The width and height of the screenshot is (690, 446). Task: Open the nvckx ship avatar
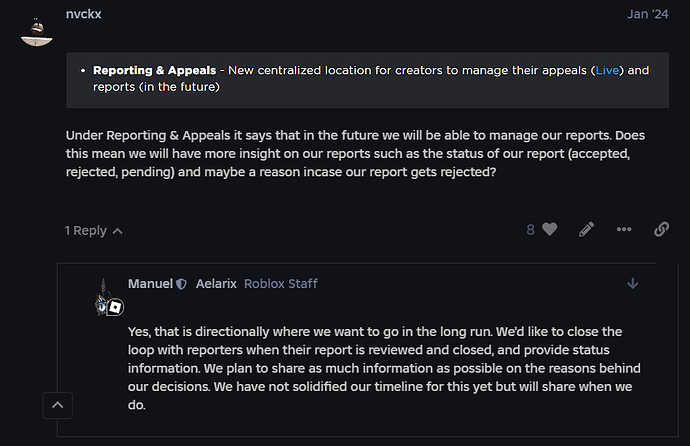pos(38,30)
